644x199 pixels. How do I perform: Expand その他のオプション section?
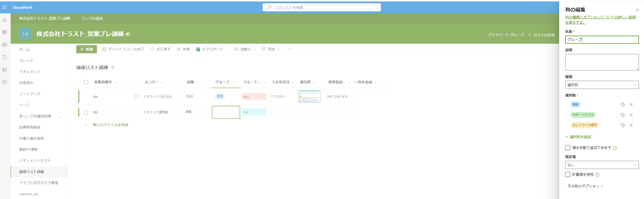pyautogui.click(x=585, y=186)
